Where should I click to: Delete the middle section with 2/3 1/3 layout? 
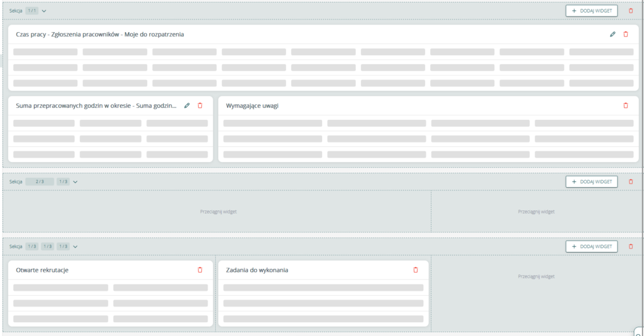tap(631, 182)
